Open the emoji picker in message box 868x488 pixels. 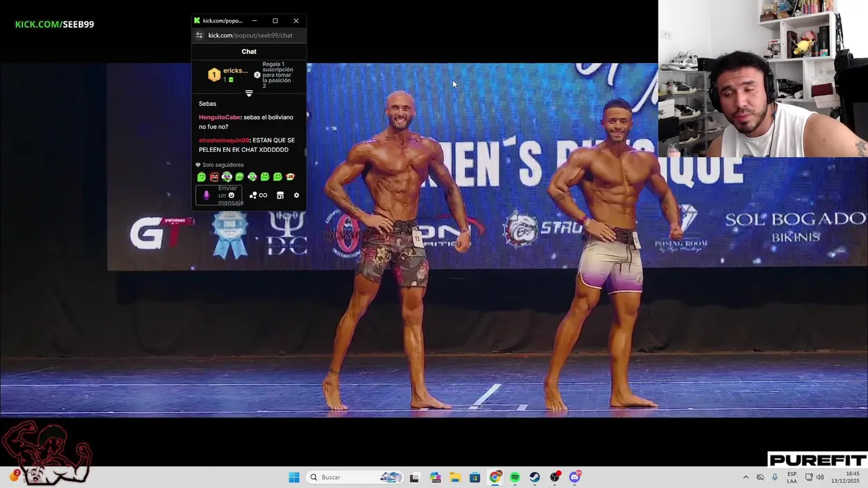(x=231, y=195)
